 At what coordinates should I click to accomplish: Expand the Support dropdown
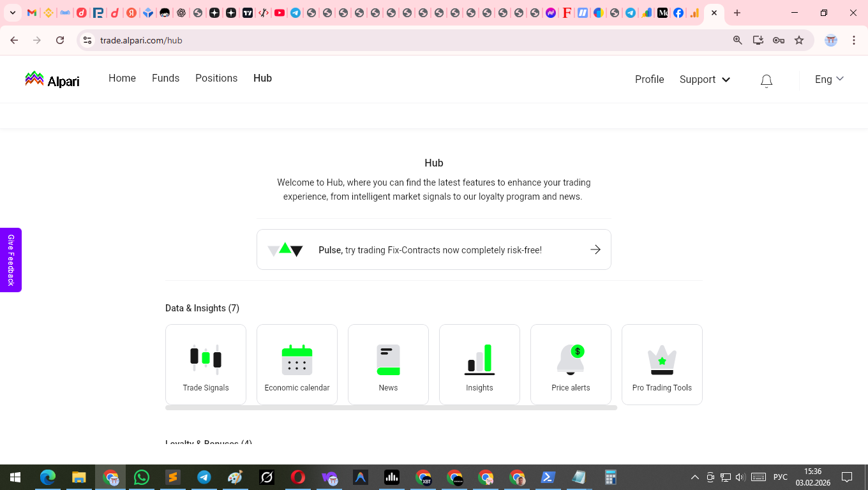[x=704, y=79]
